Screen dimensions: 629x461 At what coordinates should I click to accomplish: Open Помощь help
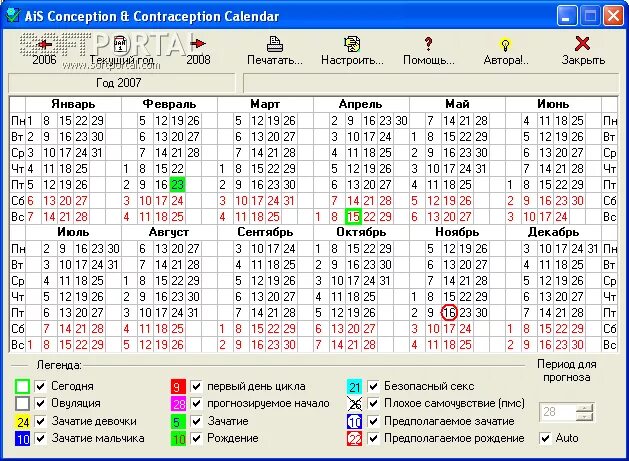(x=428, y=51)
